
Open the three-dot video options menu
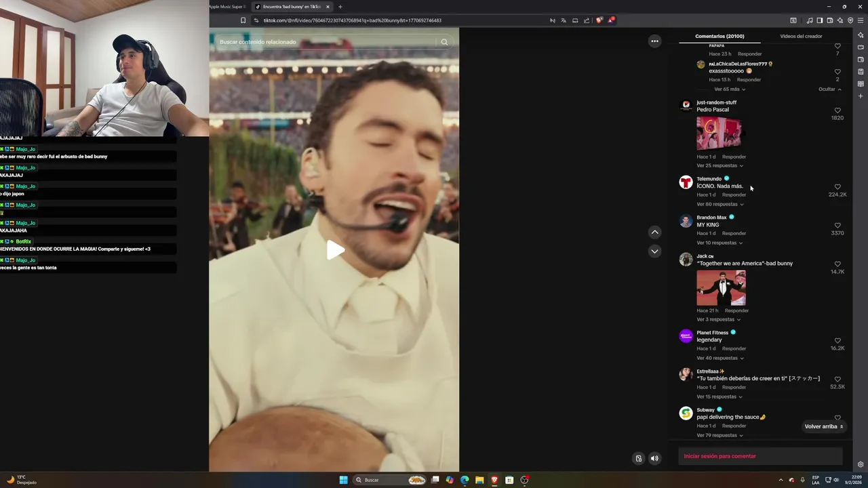click(x=654, y=41)
